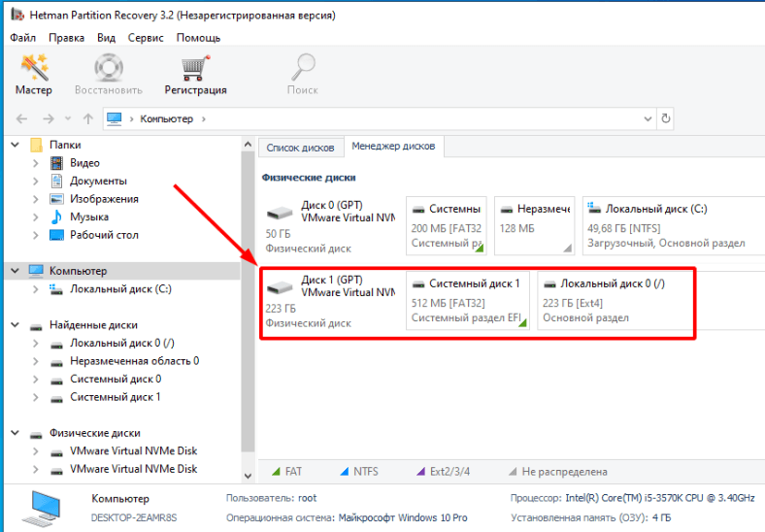Refresh the address bar view
765x532 pixels.
[x=665, y=118]
